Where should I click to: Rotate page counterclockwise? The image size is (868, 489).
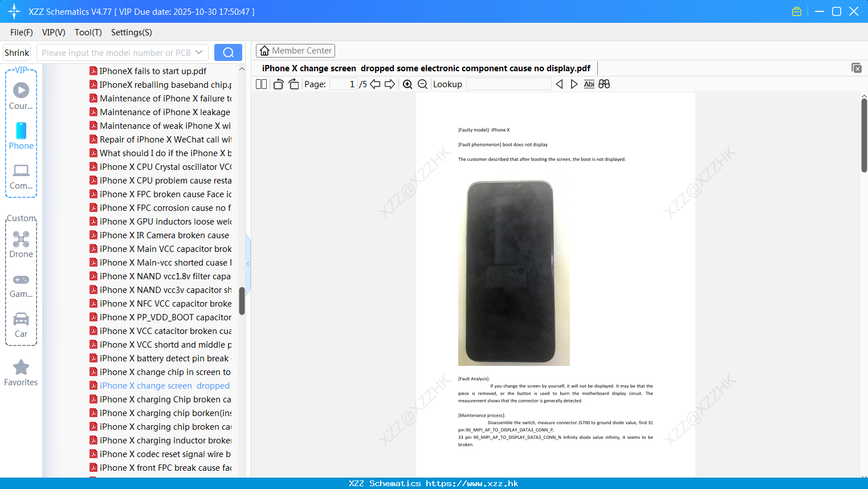tap(278, 84)
